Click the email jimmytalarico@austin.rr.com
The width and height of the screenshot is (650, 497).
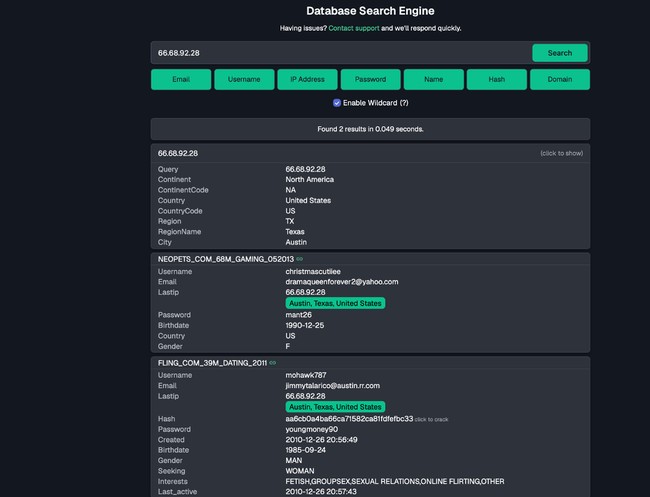coord(332,385)
